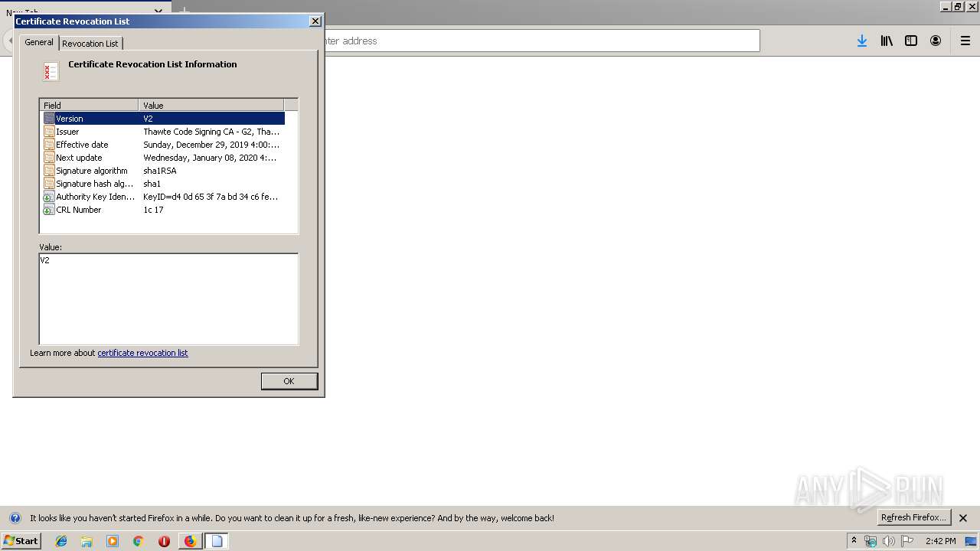Open the Firefox Account menu

(936, 41)
